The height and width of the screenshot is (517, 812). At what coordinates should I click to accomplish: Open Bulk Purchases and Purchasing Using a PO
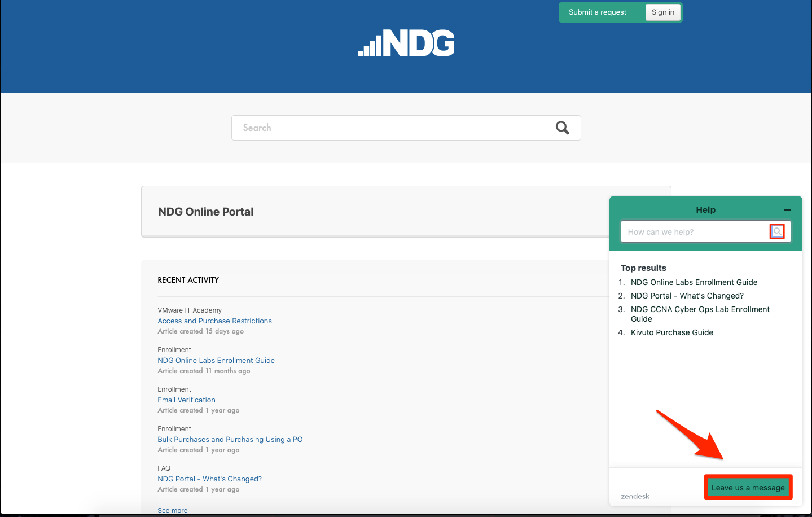coord(230,439)
